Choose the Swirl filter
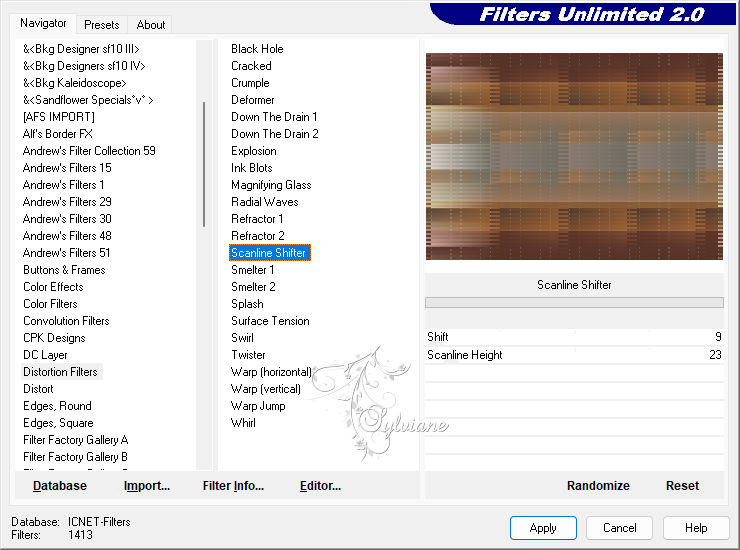Screen dimensions: 740x550 point(243,338)
